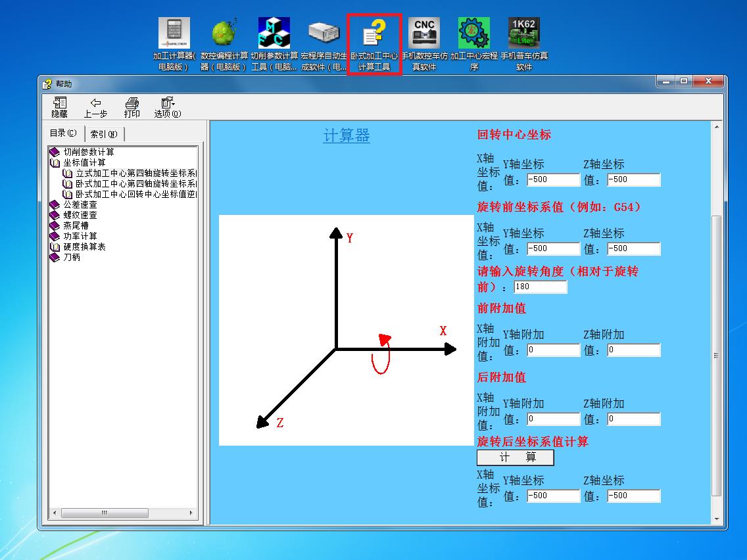Screen dimensions: 747x560
Task: Click the 帮助 window title bar icon
Action: [47, 84]
